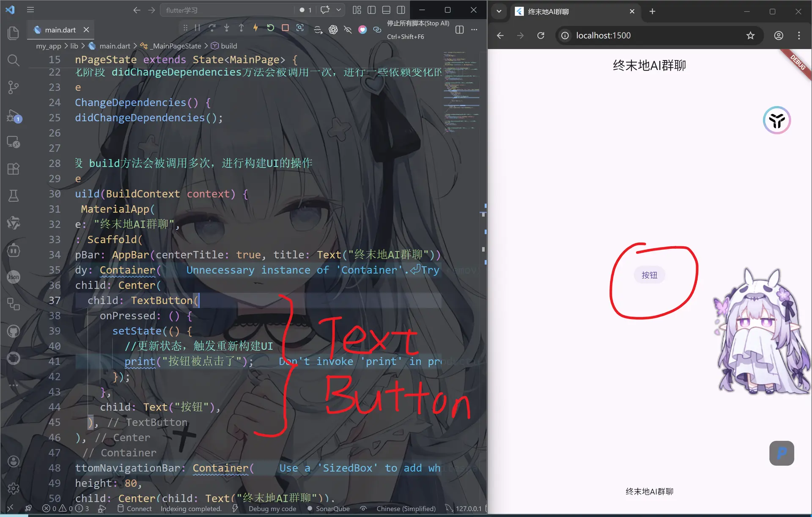
Task: Click the circular Y-logo floating icon on page
Action: (x=777, y=120)
